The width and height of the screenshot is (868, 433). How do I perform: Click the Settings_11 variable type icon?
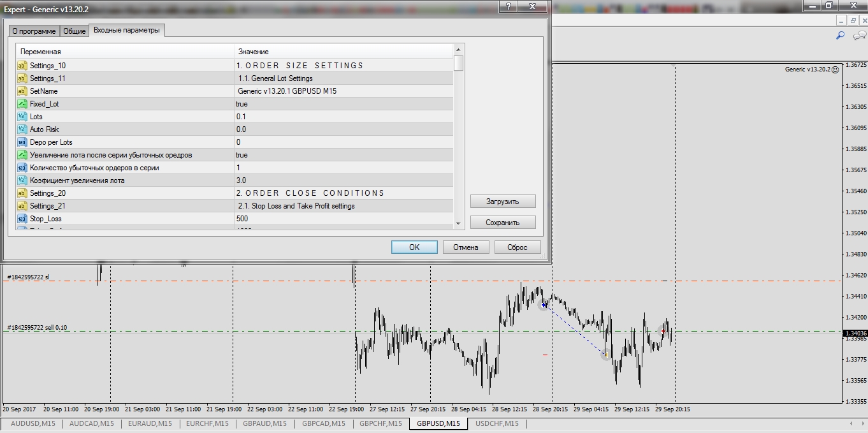[x=22, y=78]
